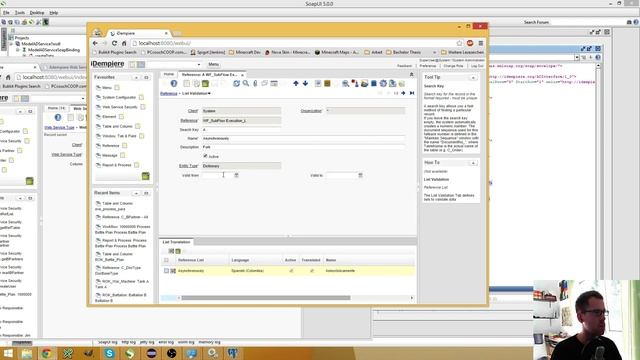The width and height of the screenshot is (640, 360).
Task: Toggle the Active checkbox on the form
Action: 205,156
